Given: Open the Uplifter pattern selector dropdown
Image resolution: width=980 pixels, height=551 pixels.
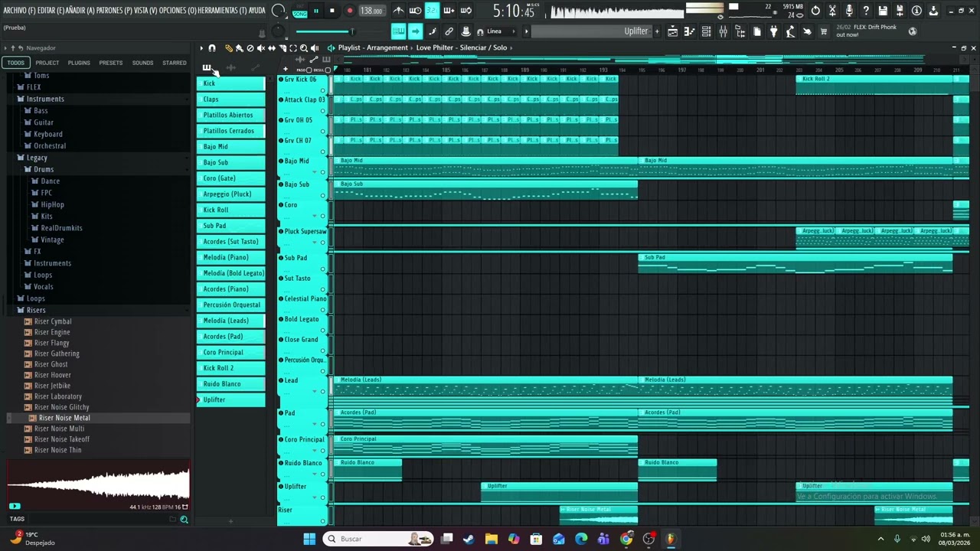Looking at the screenshot, I should coord(593,31).
